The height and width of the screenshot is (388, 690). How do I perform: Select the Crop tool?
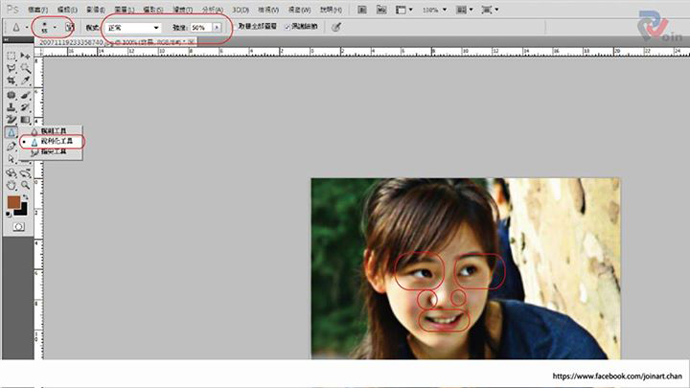11,81
